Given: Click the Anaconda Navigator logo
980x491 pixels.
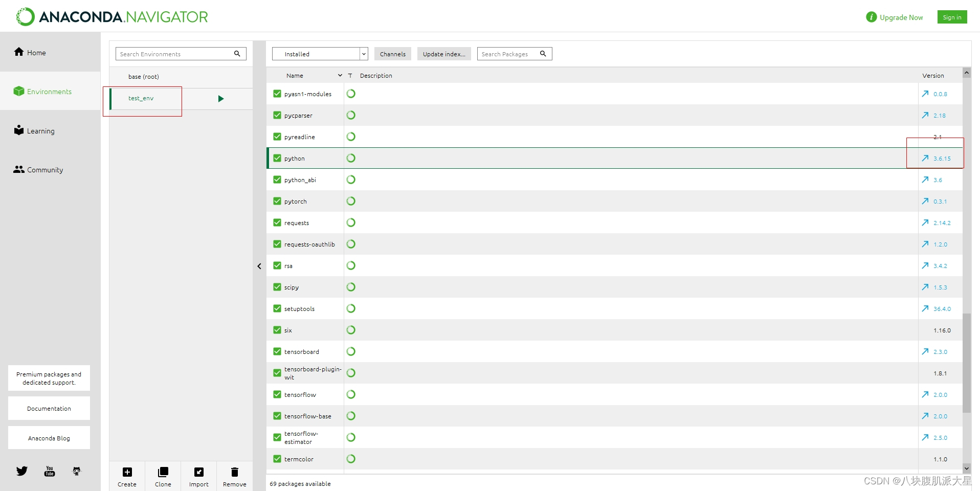Looking at the screenshot, I should (112, 17).
